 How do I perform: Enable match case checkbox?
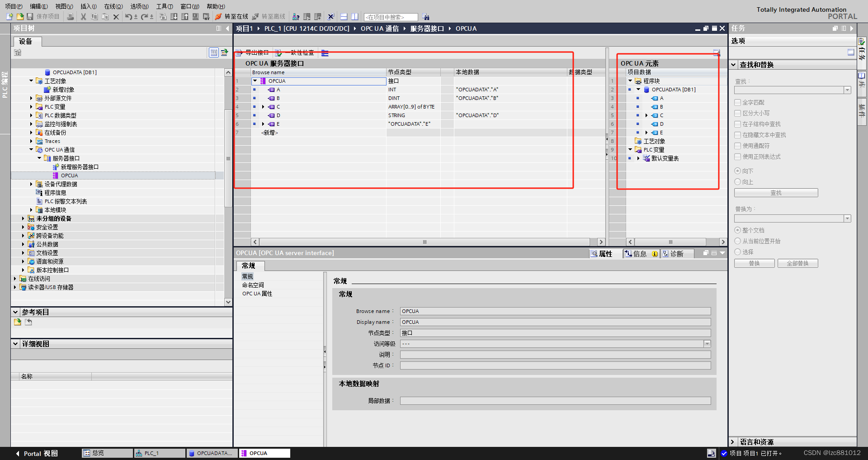tap(738, 114)
